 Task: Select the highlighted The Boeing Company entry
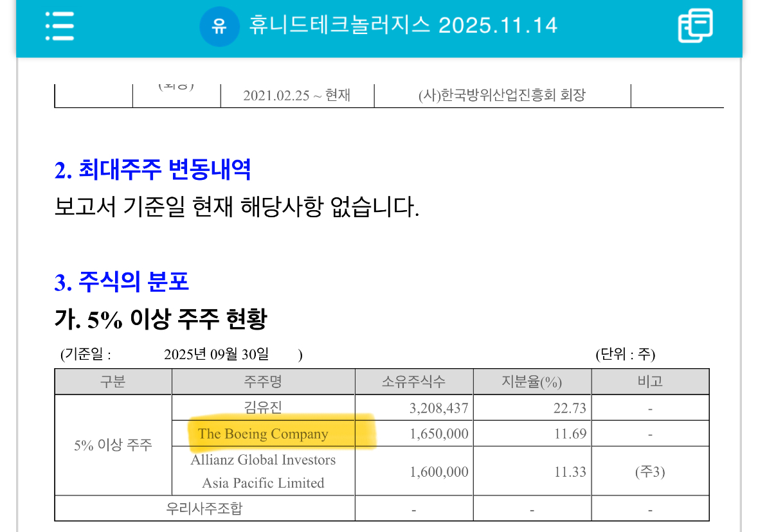[x=266, y=433]
